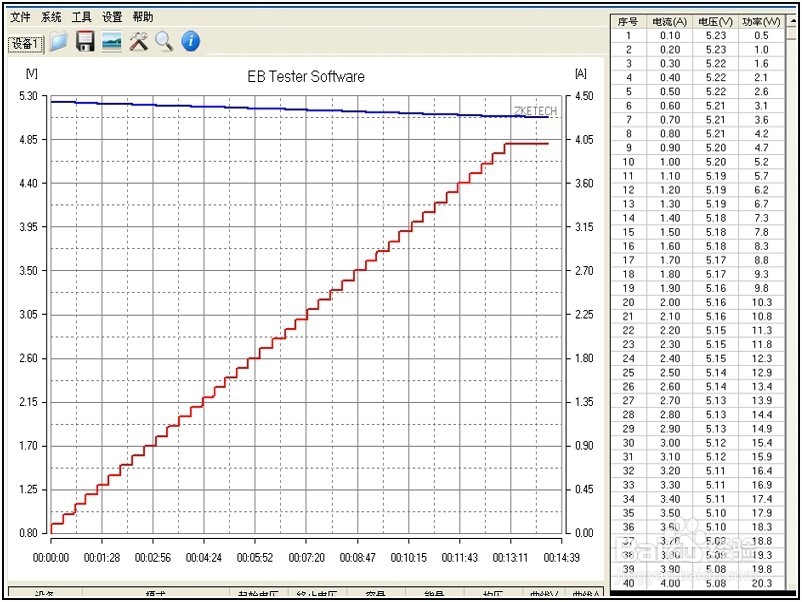
Task: Click the 5.30 voltage axis label
Action: click(29, 96)
